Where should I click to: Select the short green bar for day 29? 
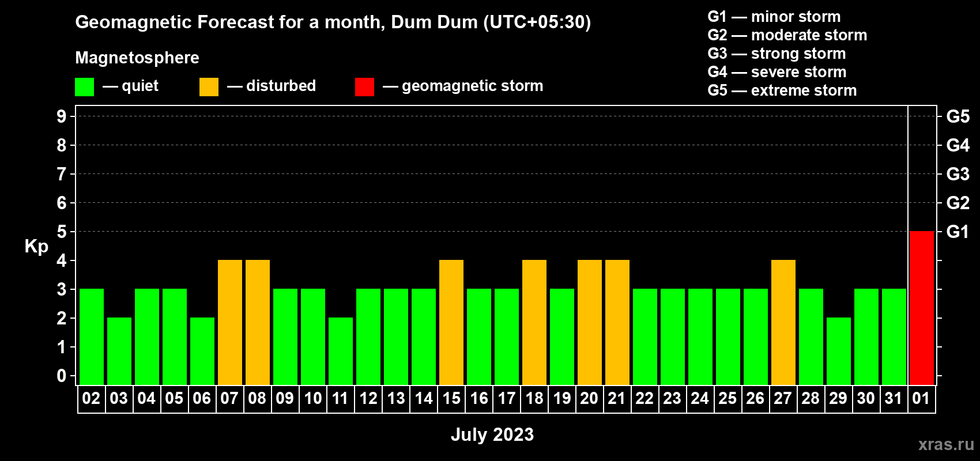coord(839,351)
